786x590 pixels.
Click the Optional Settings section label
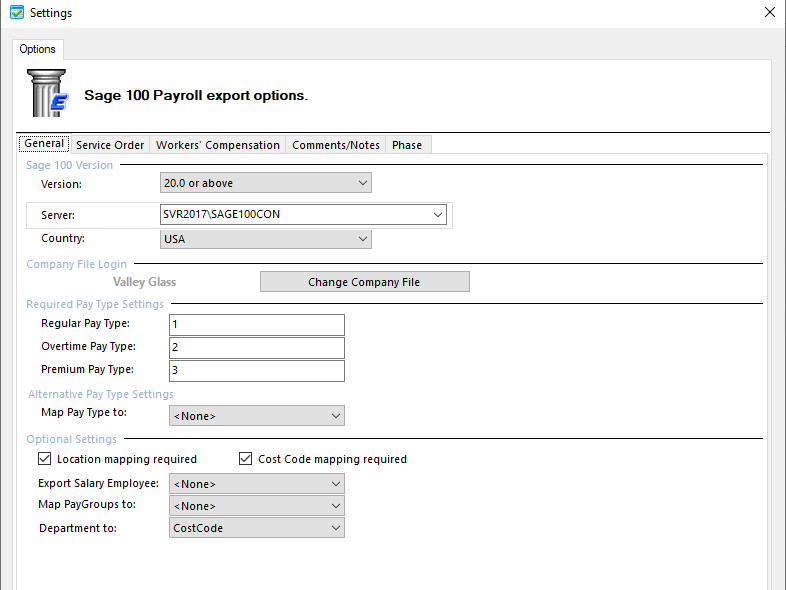(71, 439)
